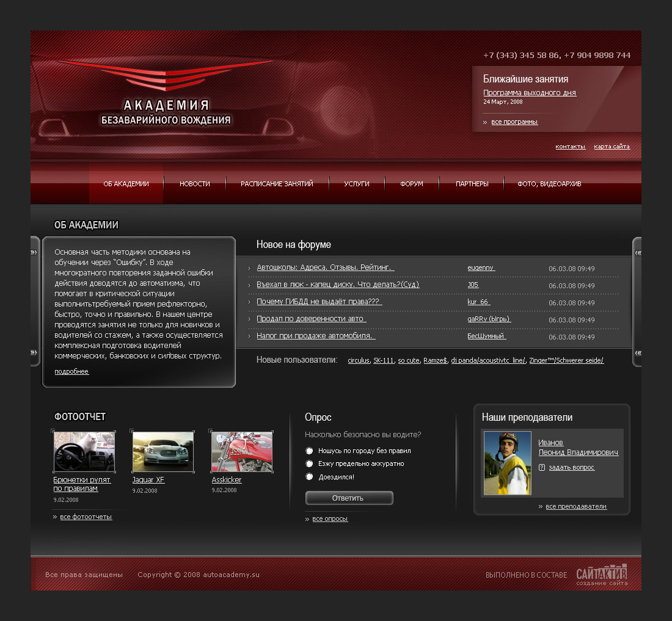Image resolution: width=672 pixels, height=621 pixels.
Task: Click the arrow icon before "все фотоотчеты"
Action: pyautogui.click(x=56, y=517)
